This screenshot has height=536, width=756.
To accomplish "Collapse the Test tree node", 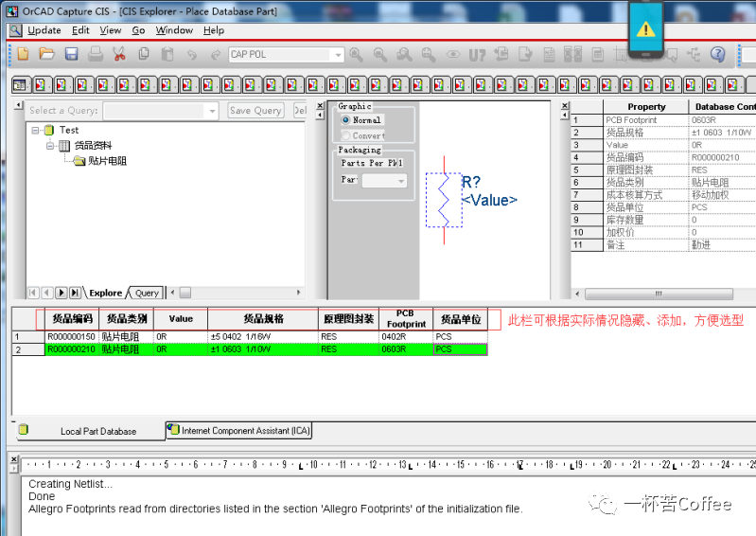I will (x=35, y=131).
